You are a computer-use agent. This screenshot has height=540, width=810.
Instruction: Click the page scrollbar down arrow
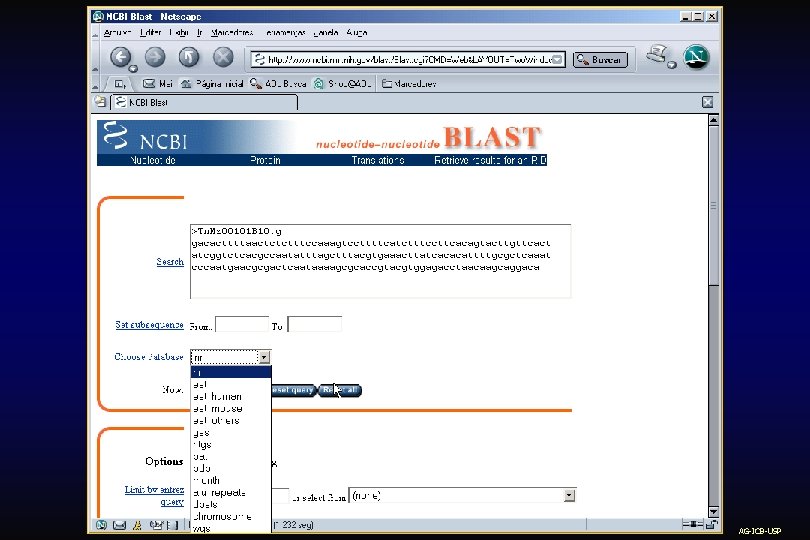pyautogui.click(x=714, y=512)
